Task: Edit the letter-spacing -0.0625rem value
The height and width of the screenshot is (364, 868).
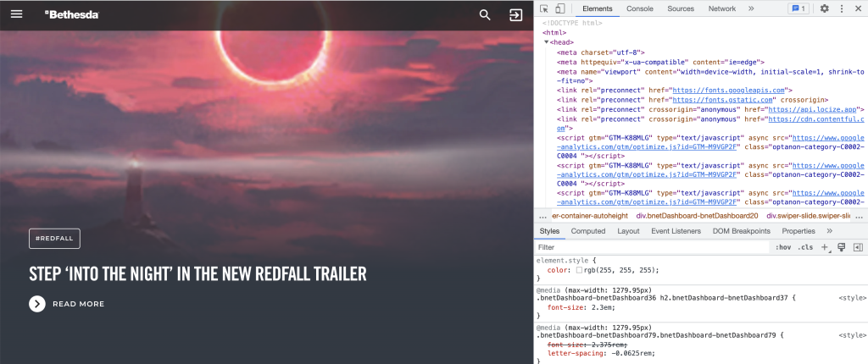Action: pos(630,353)
